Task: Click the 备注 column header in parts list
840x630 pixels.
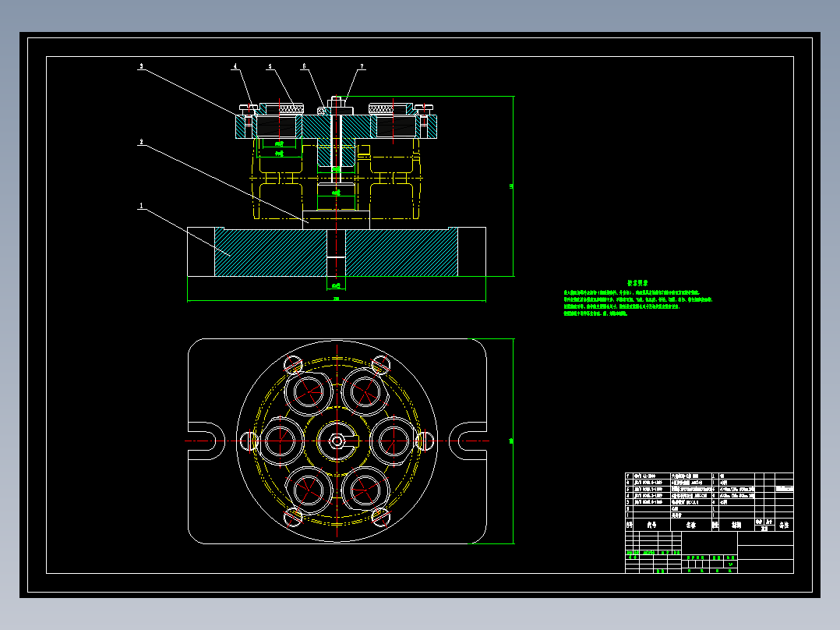Action: (784, 525)
